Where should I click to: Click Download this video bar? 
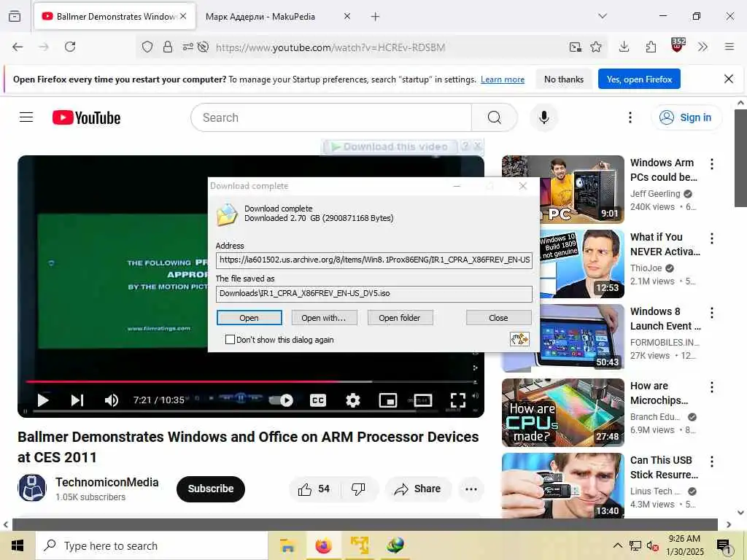click(390, 147)
